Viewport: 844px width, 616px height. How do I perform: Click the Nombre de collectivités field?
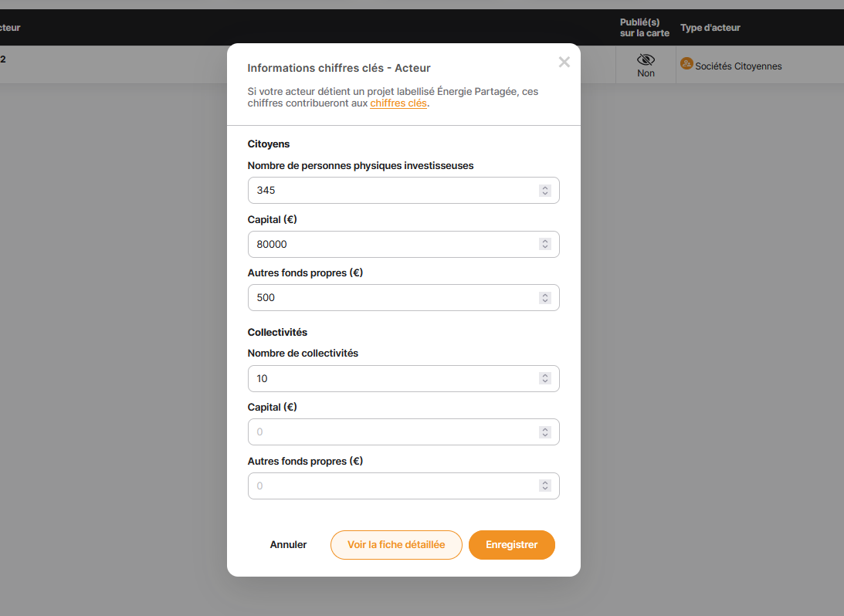[x=404, y=379]
